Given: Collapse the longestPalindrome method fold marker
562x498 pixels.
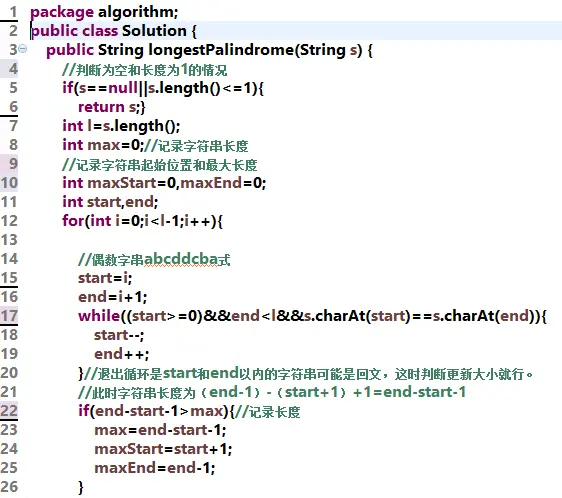Looking at the screenshot, I should (23, 48).
